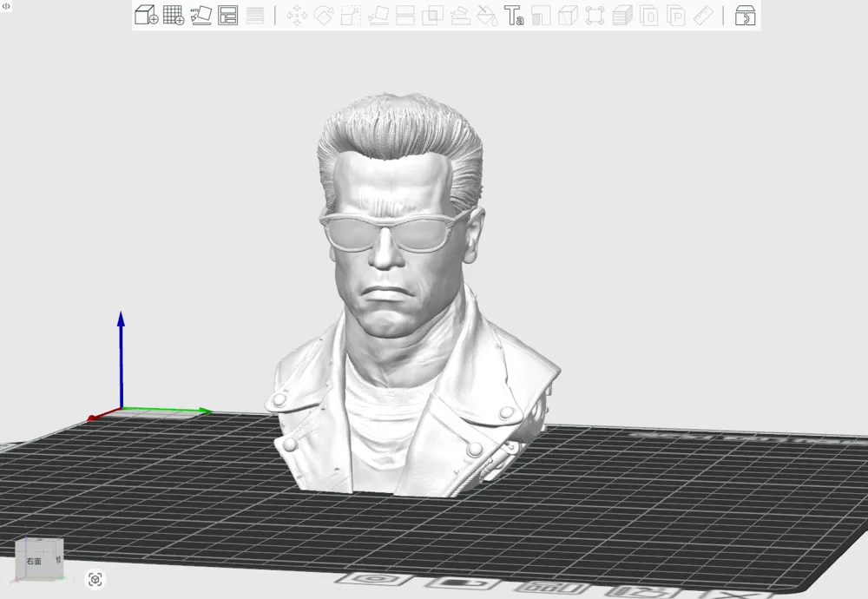Choose the Lay on face tool
This screenshot has height=599, width=868.
tap(378, 16)
